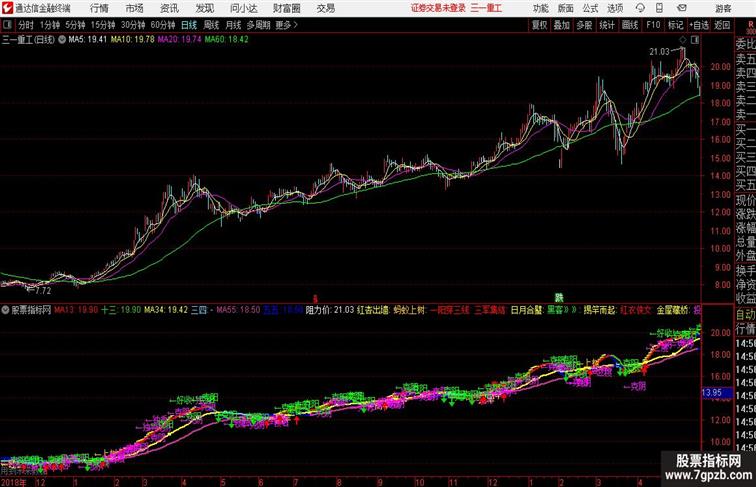Click the 游客 user label
756x487 pixels.
(x=723, y=8)
